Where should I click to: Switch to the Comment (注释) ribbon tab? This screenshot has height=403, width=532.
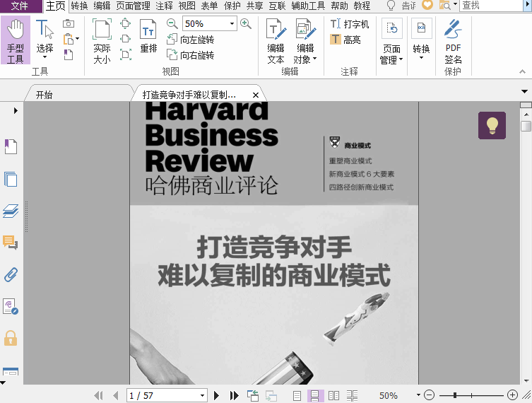coord(164,6)
